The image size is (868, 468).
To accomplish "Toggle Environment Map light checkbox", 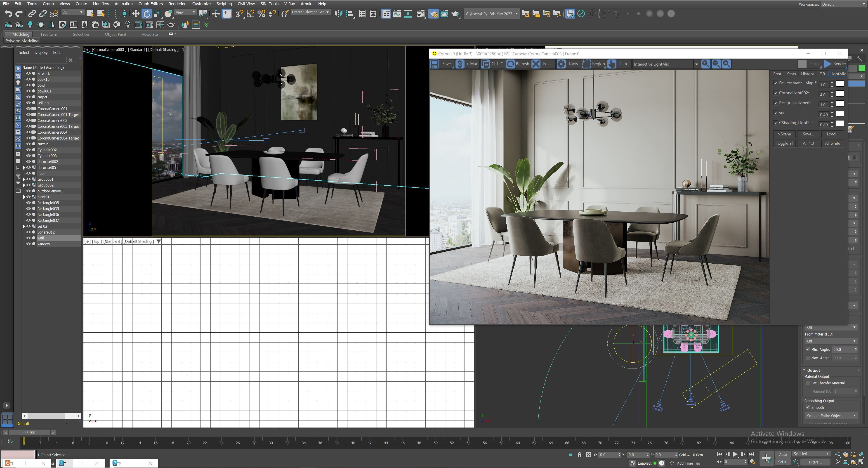I will 775,83.
